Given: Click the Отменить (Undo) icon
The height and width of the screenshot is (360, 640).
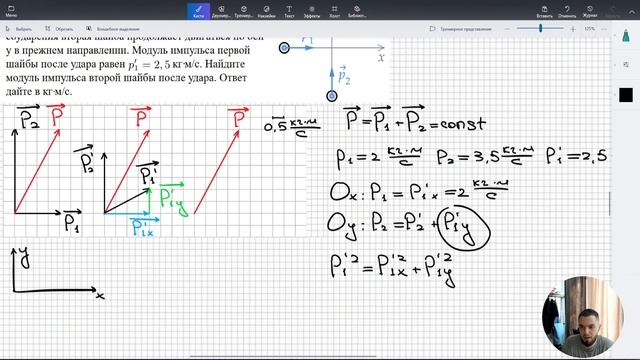Looking at the screenshot, I should click(x=567, y=11).
